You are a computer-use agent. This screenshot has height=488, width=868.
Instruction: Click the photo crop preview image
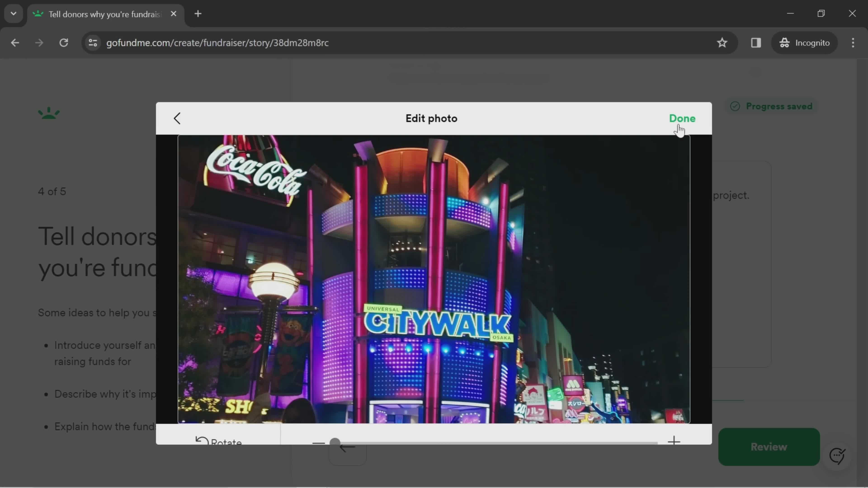coord(434,279)
